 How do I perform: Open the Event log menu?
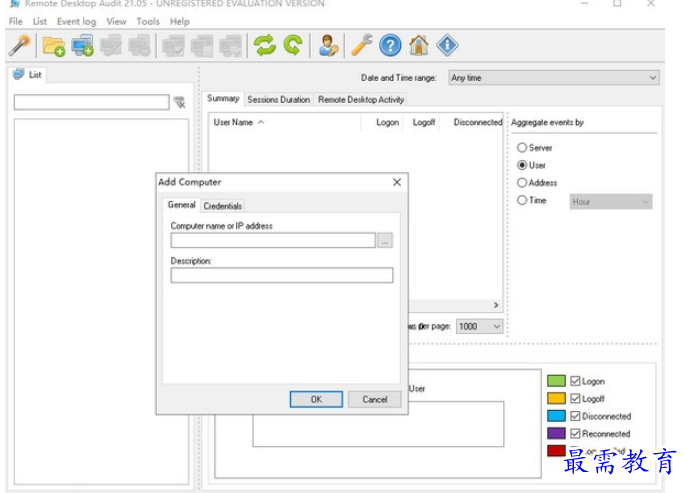point(76,21)
